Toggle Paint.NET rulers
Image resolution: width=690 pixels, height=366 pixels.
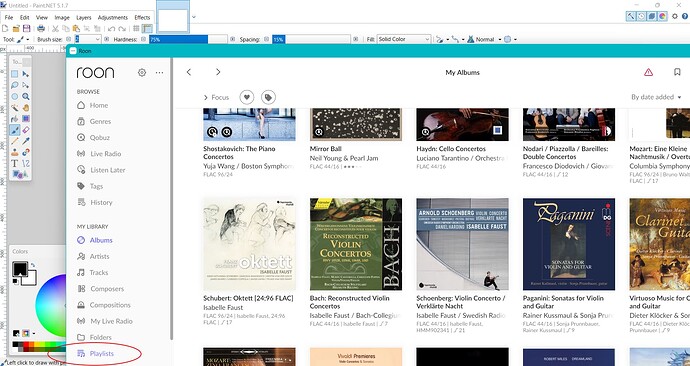[147, 29]
